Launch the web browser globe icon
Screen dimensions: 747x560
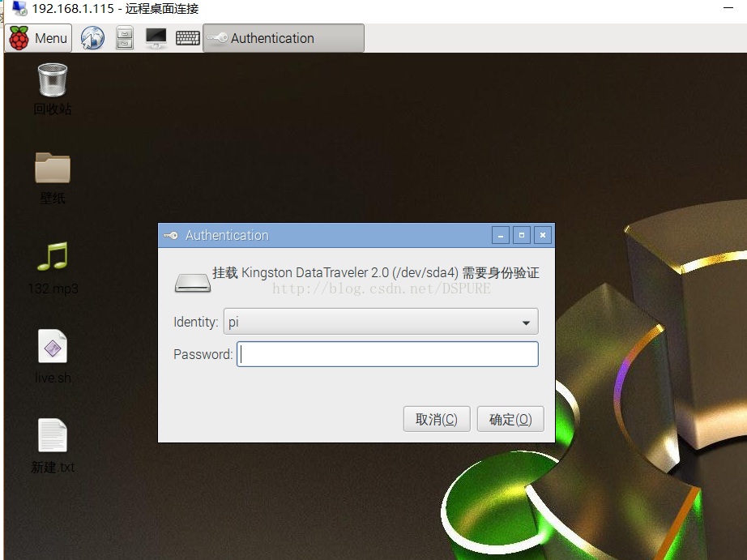pyautogui.click(x=92, y=38)
